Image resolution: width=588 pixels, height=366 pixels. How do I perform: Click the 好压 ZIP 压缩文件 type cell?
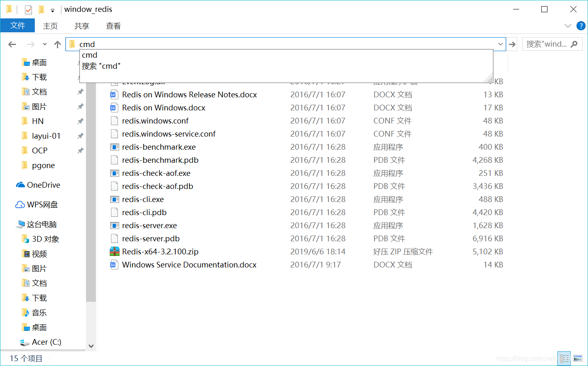(403, 252)
